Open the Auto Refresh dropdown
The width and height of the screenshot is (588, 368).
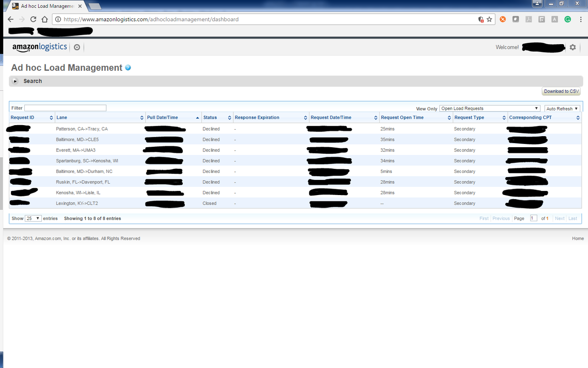(562, 109)
